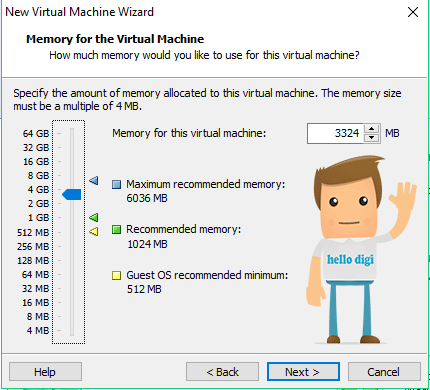The height and width of the screenshot is (390, 430).
Task: Click the 512 MB guest minimum value
Action: [x=144, y=289]
